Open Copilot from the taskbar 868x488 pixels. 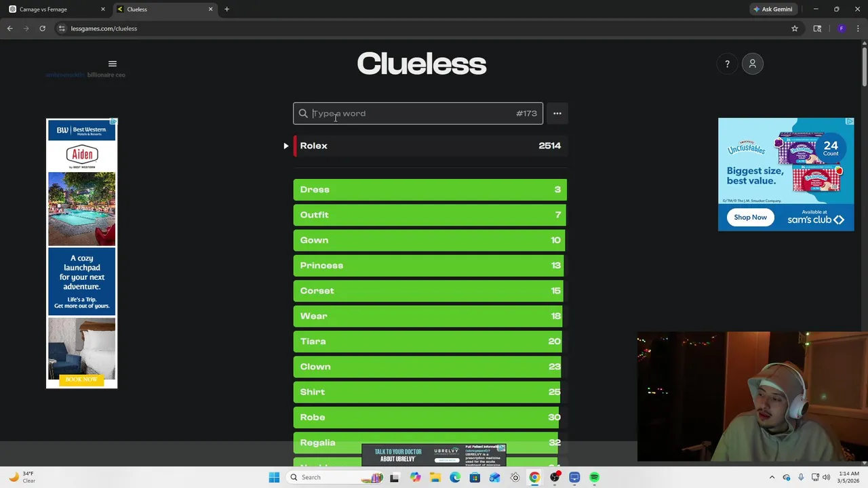415,477
